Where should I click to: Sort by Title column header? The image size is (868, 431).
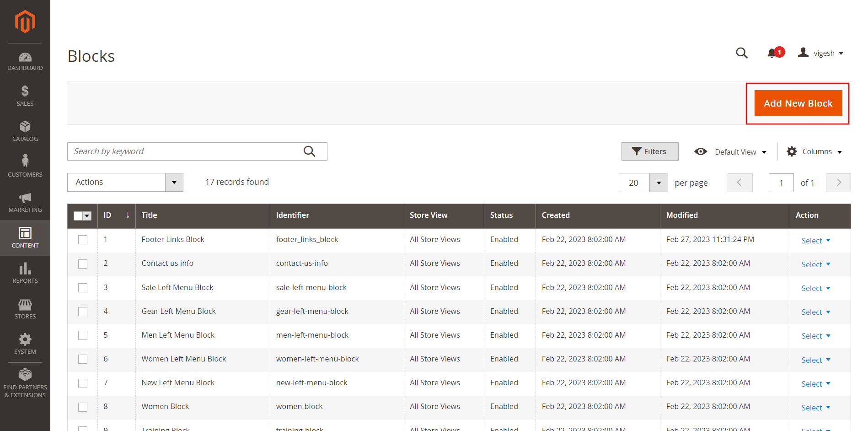(x=203, y=215)
